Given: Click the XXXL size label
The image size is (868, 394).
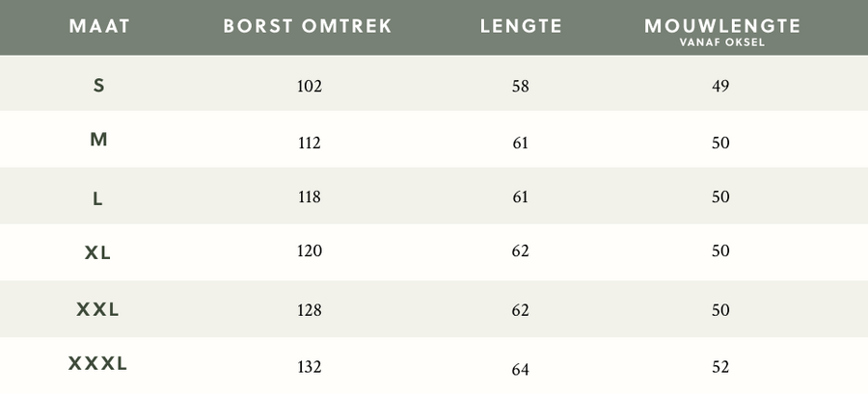Looking at the screenshot, I should (x=97, y=363).
